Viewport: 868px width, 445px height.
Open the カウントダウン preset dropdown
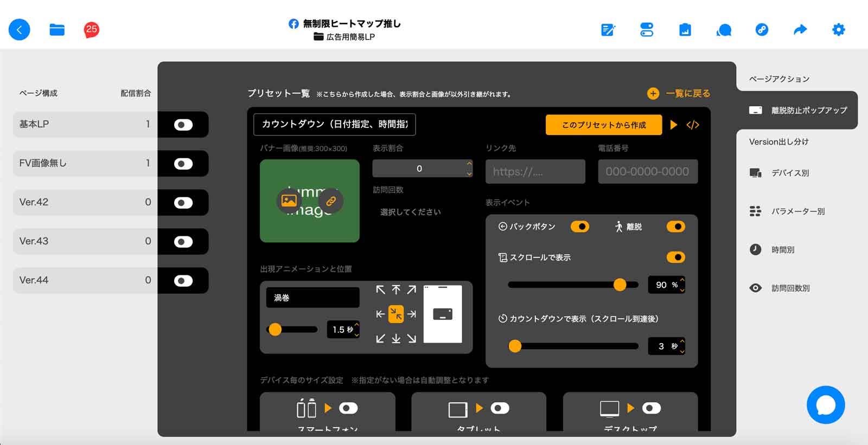pyautogui.click(x=335, y=124)
